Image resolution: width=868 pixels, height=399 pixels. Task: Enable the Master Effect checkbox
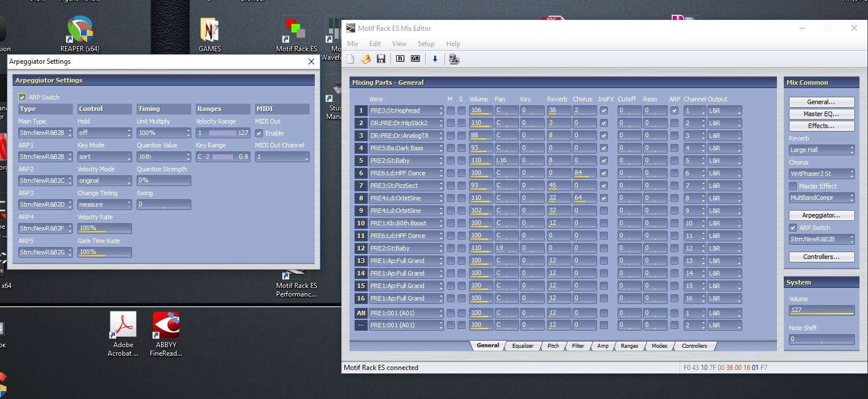tap(793, 186)
